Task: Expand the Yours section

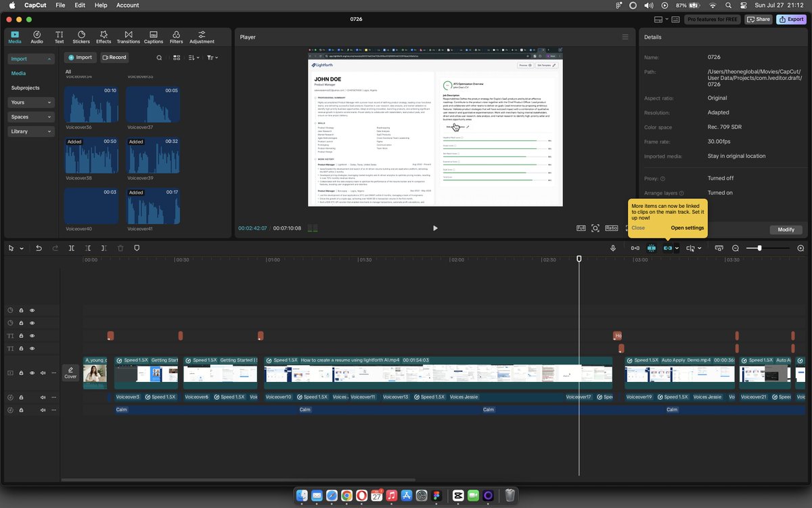Action: [31, 102]
